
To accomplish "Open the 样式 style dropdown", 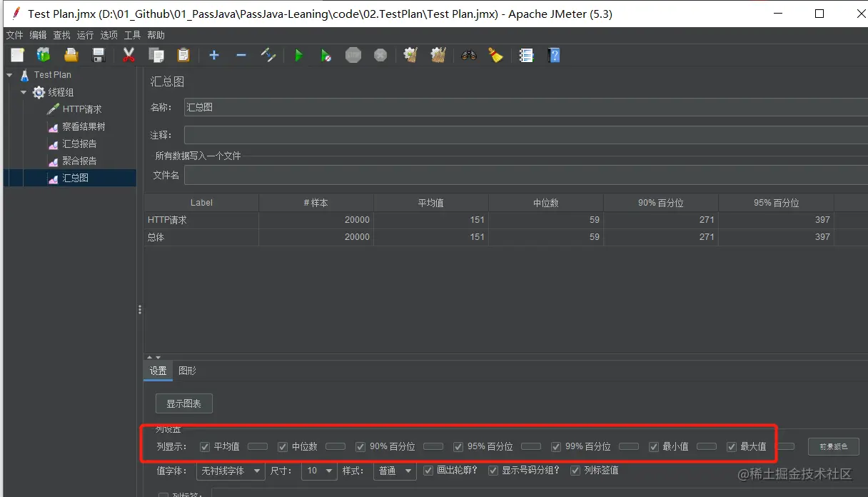I will 395,471.
